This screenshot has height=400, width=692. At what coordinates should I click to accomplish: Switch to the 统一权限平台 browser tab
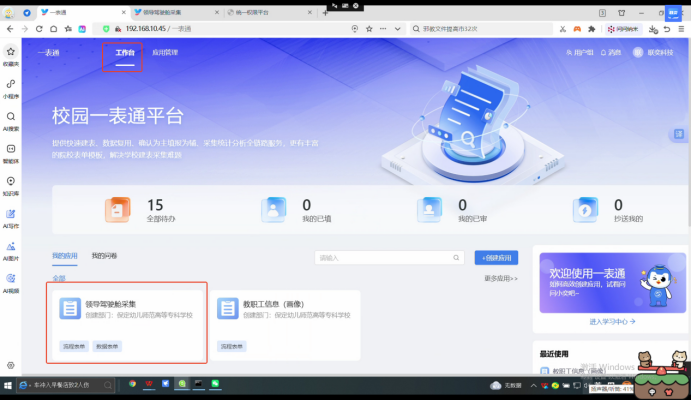point(269,12)
